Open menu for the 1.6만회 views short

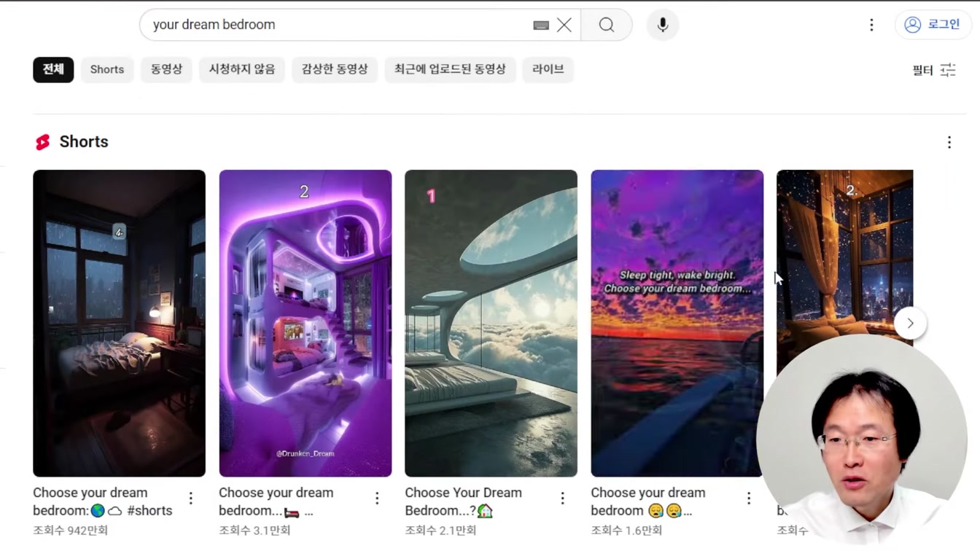pyautogui.click(x=749, y=499)
